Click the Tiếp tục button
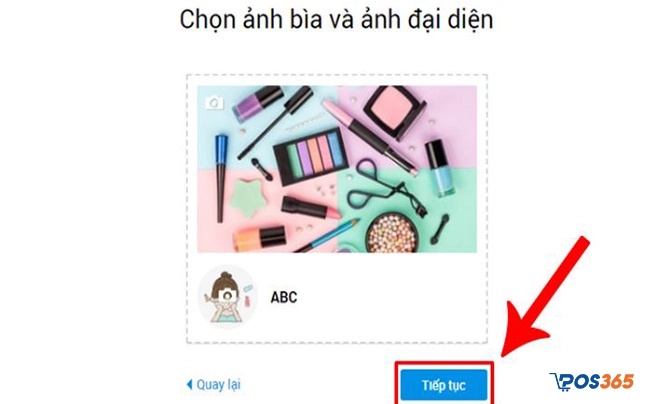Viewport: 660px width, 404px height. tap(444, 385)
